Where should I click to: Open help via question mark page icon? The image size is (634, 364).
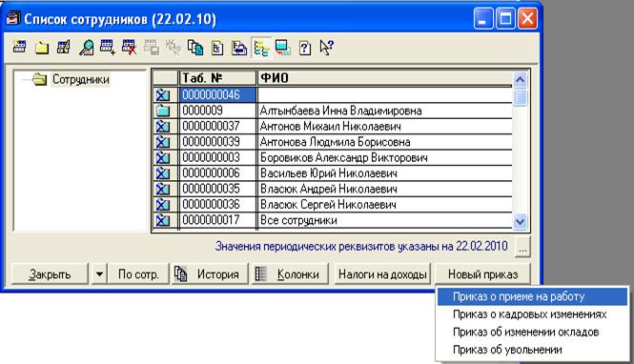305,48
